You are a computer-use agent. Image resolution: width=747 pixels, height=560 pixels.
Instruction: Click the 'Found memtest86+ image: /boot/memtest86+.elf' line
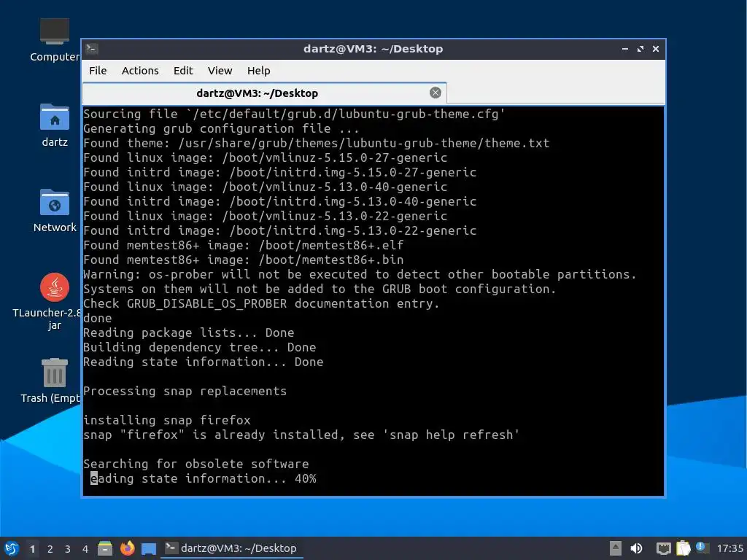click(x=244, y=245)
